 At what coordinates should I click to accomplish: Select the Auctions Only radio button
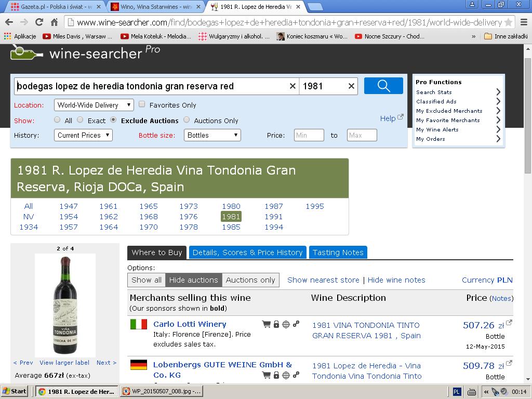pos(187,120)
